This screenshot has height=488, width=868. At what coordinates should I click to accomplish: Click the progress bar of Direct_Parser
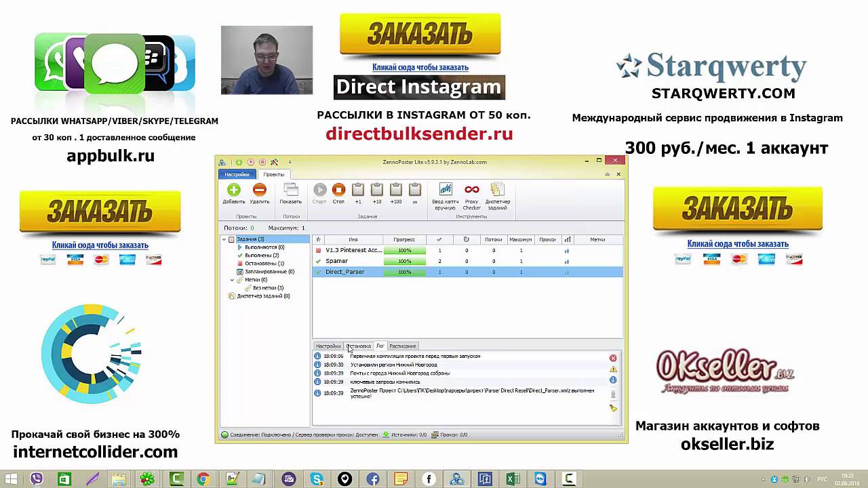pyautogui.click(x=405, y=272)
